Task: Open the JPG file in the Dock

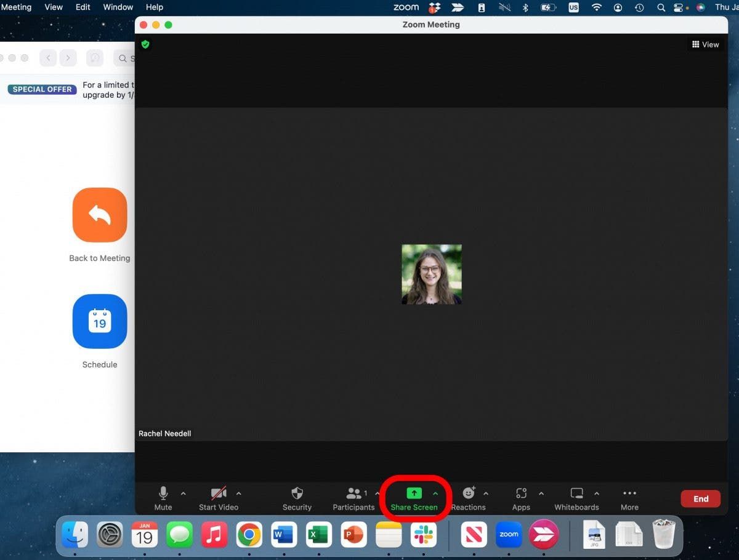Action: tap(594, 534)
